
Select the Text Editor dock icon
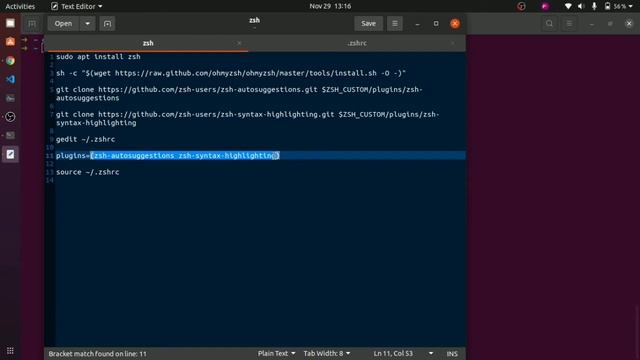point(10,154)
